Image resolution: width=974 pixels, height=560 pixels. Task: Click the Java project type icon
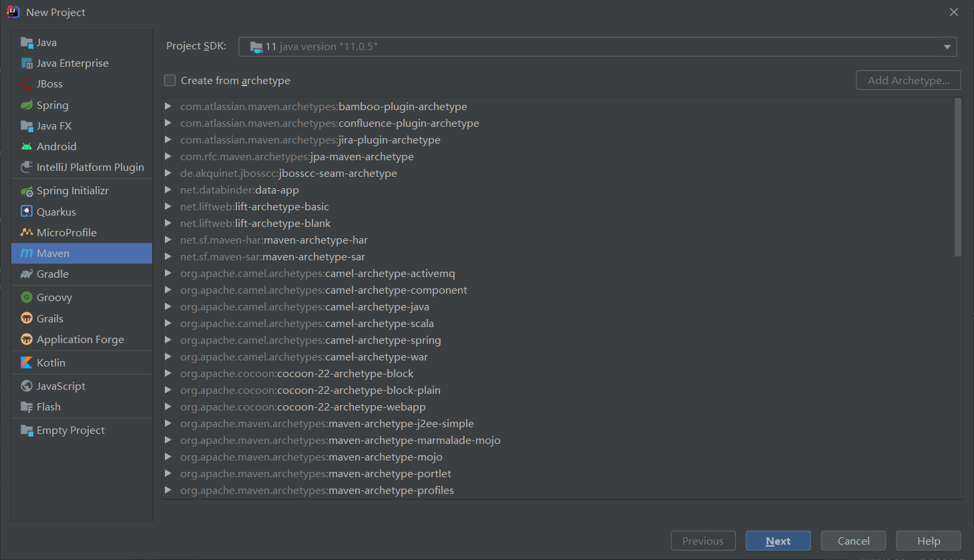tap(27, 43)
